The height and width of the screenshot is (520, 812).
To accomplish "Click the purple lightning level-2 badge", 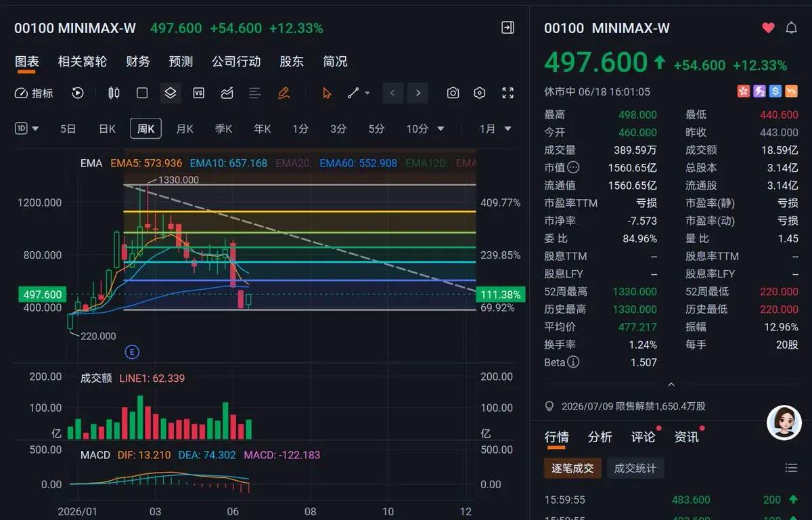I will [x=759, y=91].
